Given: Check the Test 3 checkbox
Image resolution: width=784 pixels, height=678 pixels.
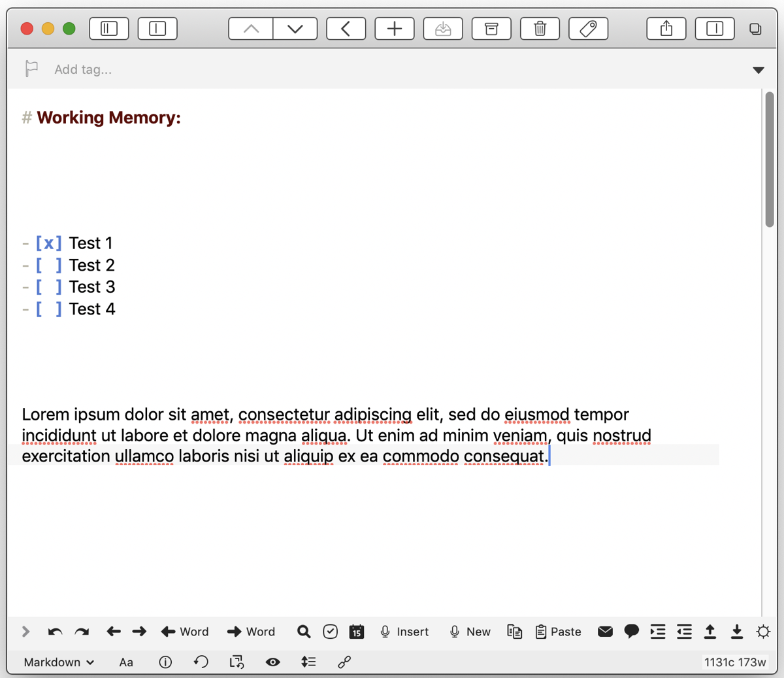Looking at the screenshot, I should point(49,287).
